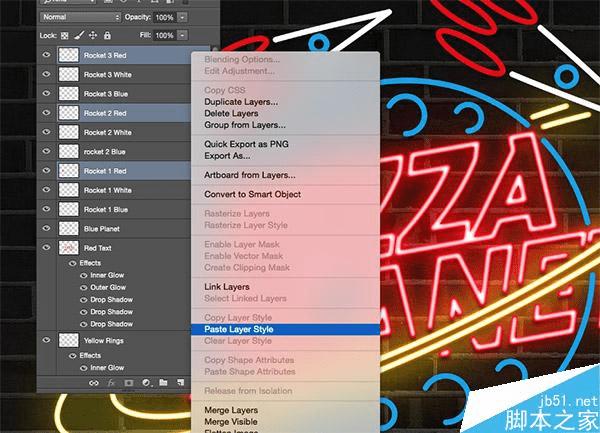Click the lock all padlock icon
This screenshot has height=433, width=600.
point(108,36)
